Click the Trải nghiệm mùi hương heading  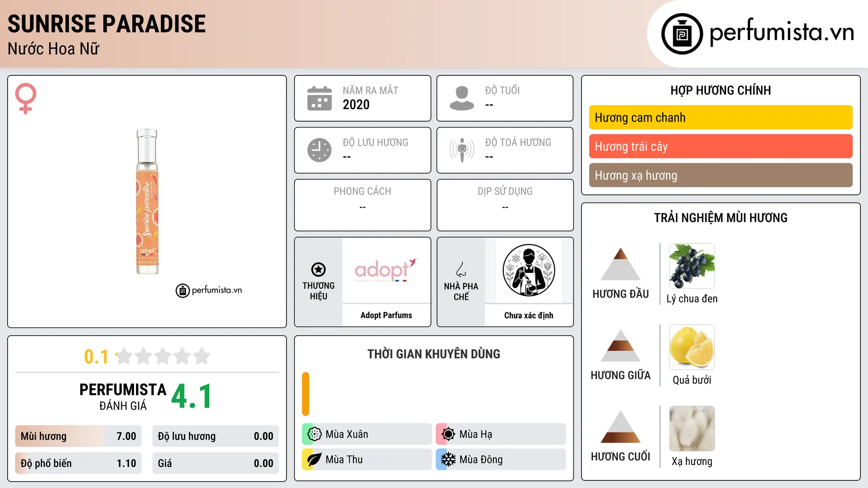[721, 218]
